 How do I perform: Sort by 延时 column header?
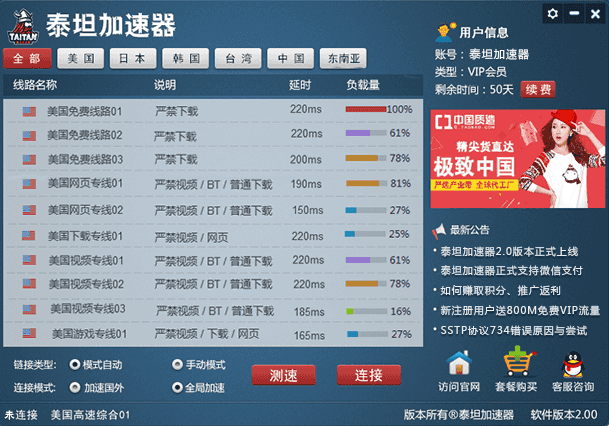coord(300,85)
